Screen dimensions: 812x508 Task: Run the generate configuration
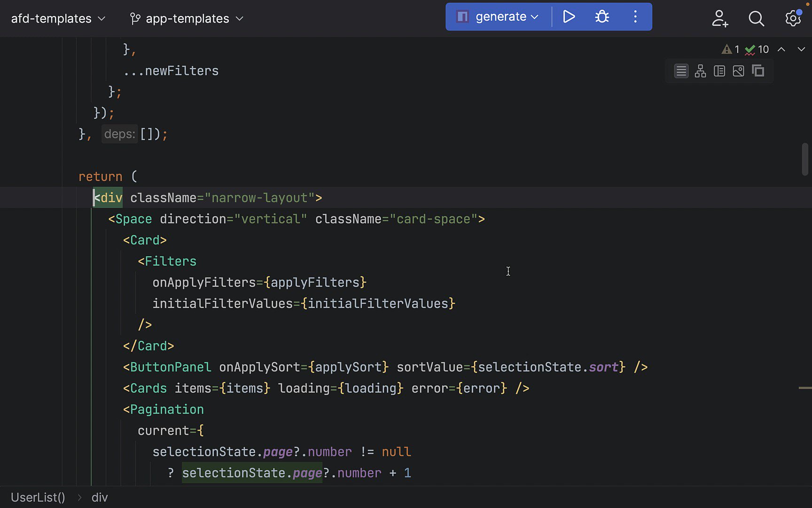[569, 16]
